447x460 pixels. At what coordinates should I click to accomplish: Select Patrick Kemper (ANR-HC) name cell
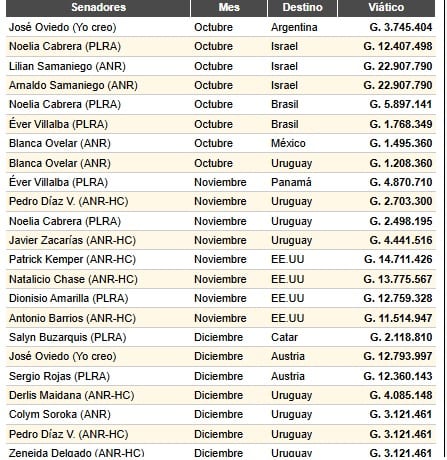[x=72, y=259]
